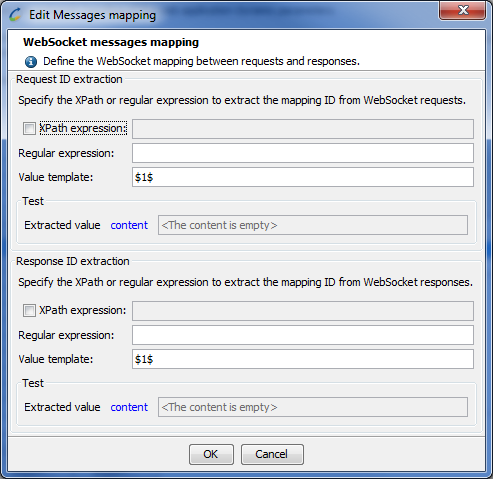Screen dimensions: 493x479
Task: Confirm the mapping with OK button
Action: [211, 454]
